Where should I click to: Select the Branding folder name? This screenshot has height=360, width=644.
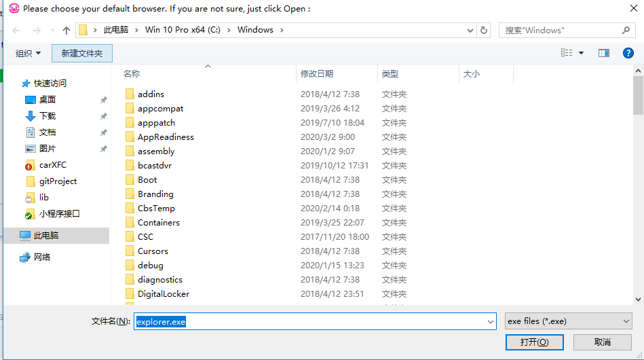pos(155,194)
